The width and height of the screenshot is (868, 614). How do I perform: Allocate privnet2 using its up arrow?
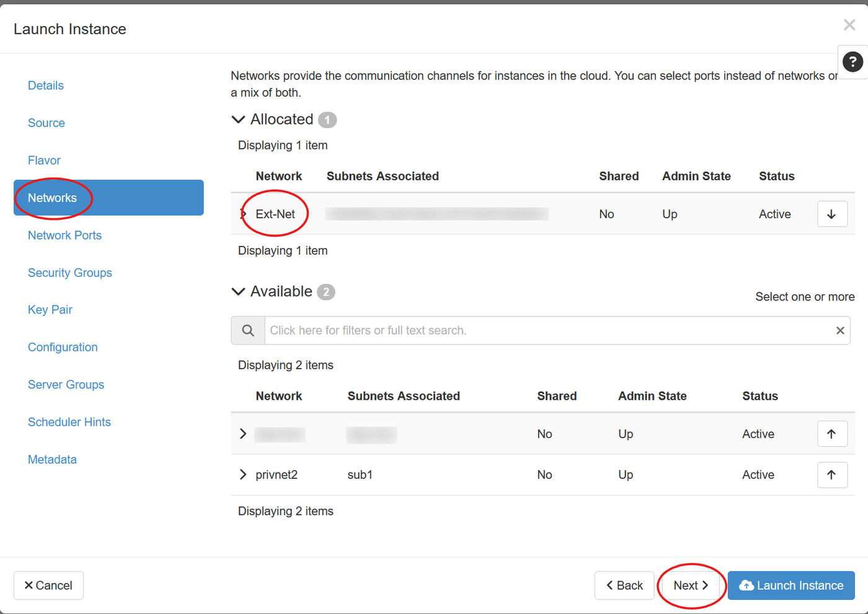(832, 475)
